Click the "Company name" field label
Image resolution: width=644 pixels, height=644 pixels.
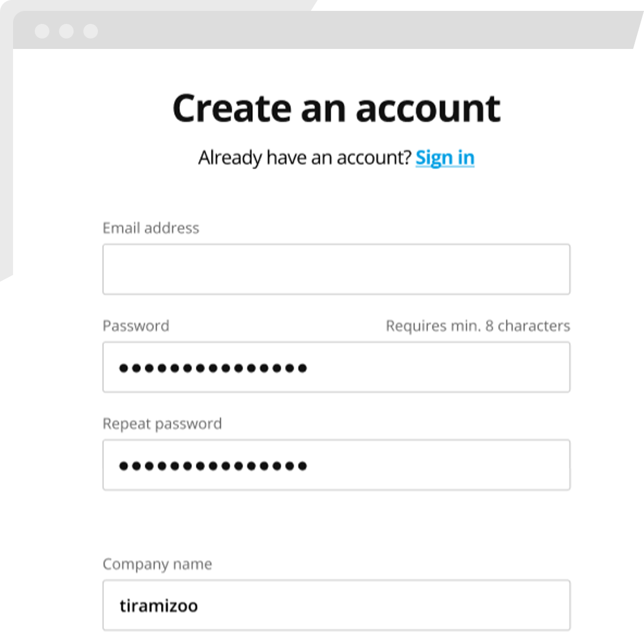(157, 564)
